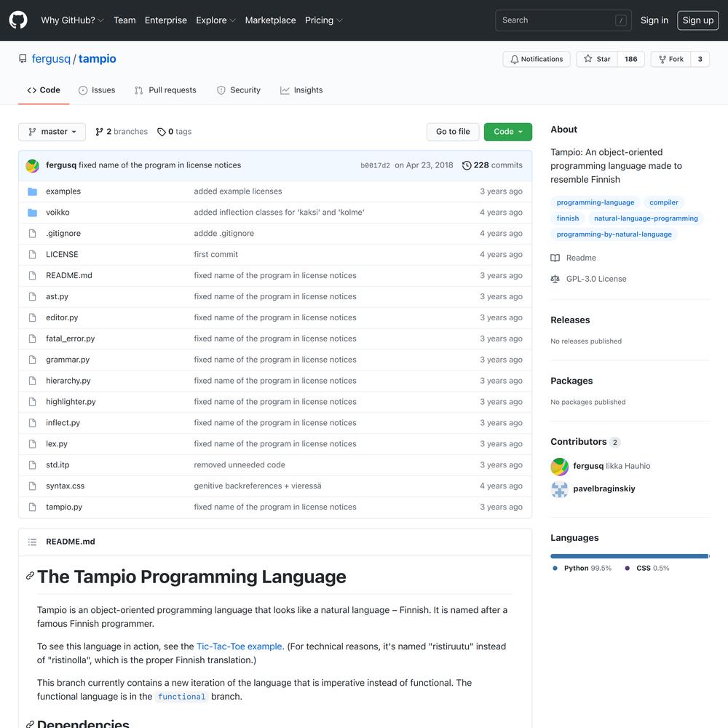The image size is (728, 728).
Task: Open the 'removed unneeded code' commit message
Action: 239,465
